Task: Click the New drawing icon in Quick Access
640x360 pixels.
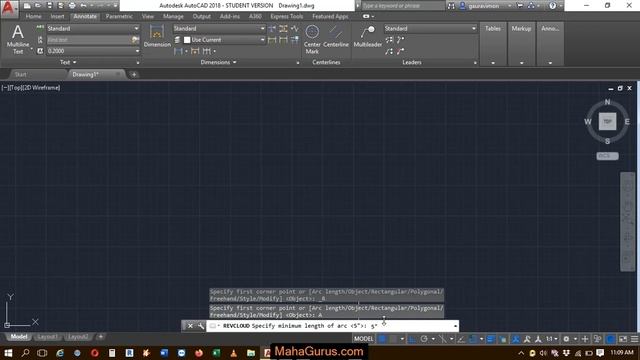Action: point(27,6)
